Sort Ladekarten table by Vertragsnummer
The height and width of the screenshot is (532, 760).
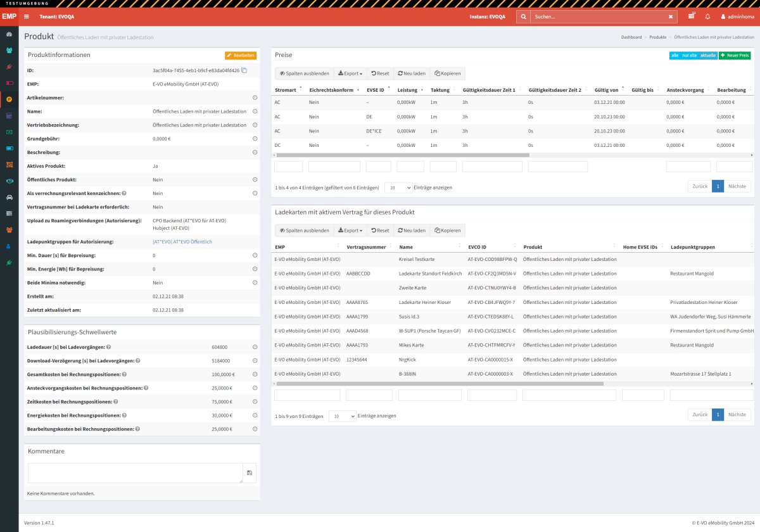(x=370, y=247)
